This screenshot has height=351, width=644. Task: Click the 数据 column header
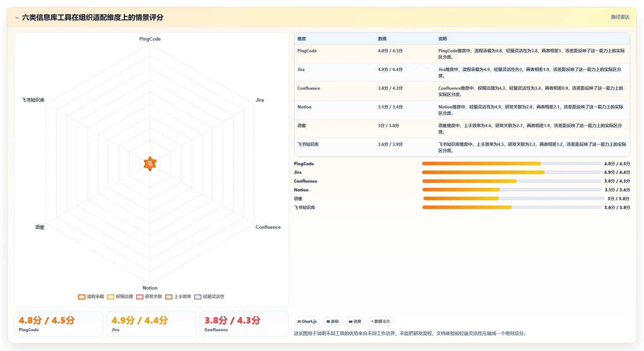tap(382, 39)
